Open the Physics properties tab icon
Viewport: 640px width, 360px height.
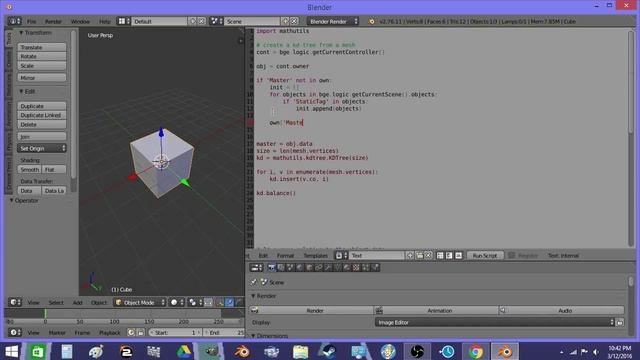click(375, 267)
